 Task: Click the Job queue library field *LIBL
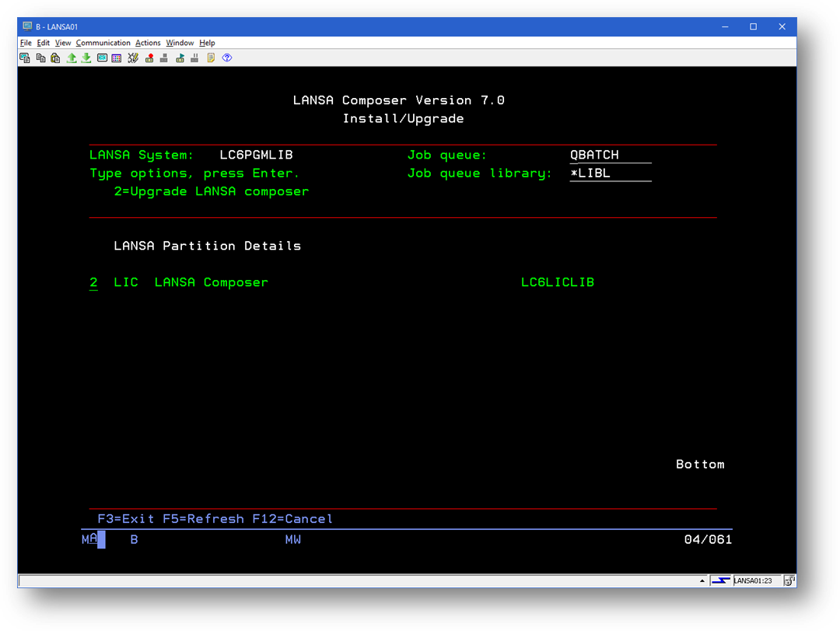tap(611, 174)
